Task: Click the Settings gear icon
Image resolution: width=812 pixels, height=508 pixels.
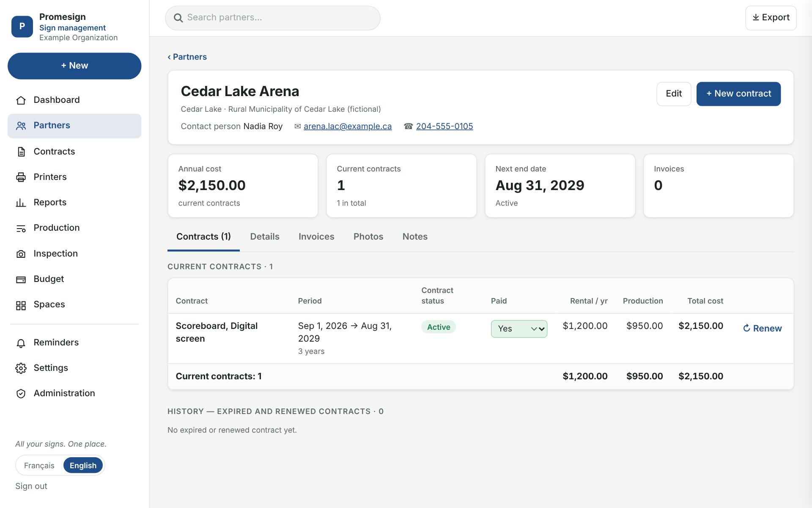Action: tap(21, 368)
